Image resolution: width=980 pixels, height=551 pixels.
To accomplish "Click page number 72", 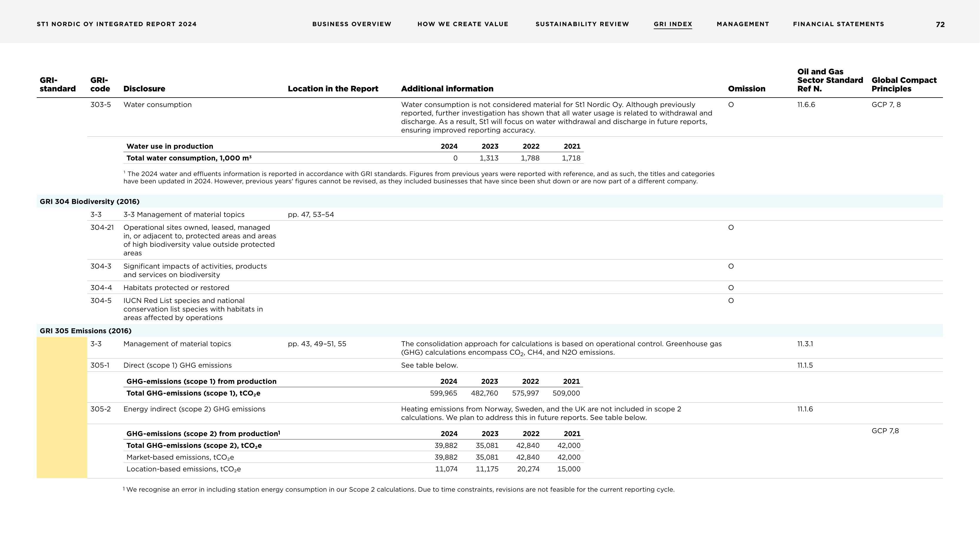I will (940, 24).
